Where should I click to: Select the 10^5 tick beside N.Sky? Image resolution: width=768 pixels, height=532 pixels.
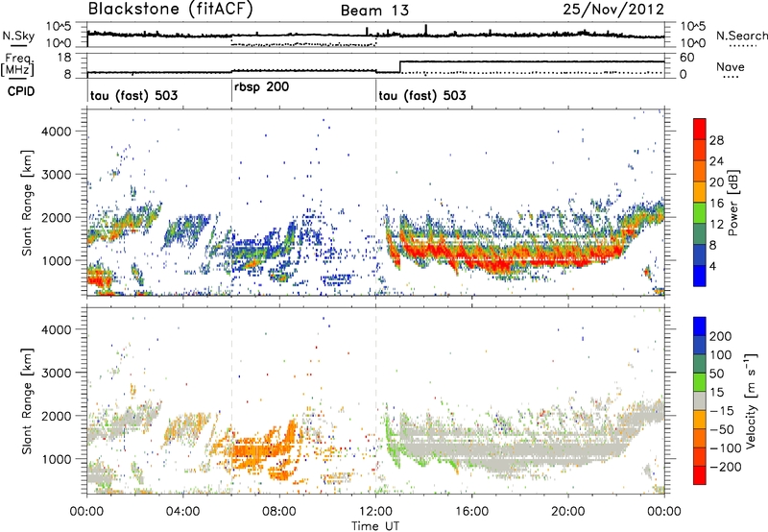pyautogui.click(x=59, y=27)
